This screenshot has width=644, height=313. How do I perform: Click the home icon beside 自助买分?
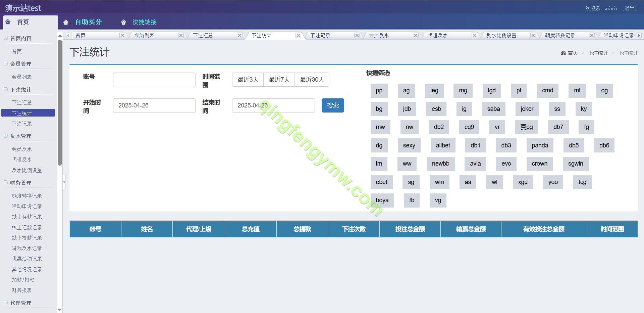[66, 22]
